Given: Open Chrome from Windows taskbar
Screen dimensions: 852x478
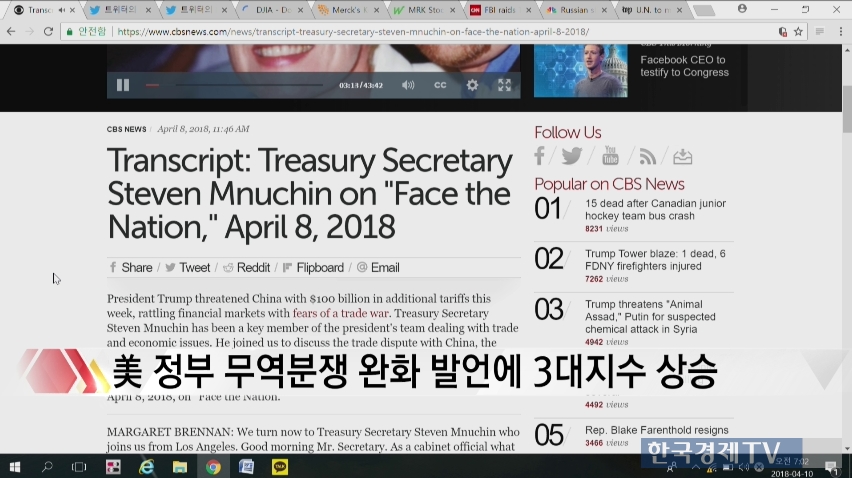Looking at the screenshot, I should (213, 466).
